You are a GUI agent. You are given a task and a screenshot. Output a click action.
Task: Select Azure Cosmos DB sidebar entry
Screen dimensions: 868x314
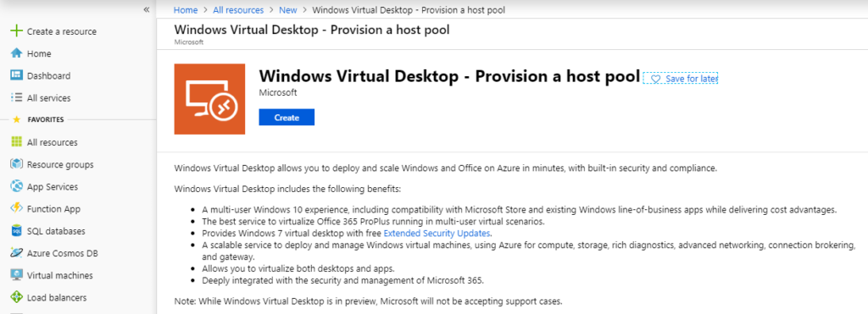(62, 253)
